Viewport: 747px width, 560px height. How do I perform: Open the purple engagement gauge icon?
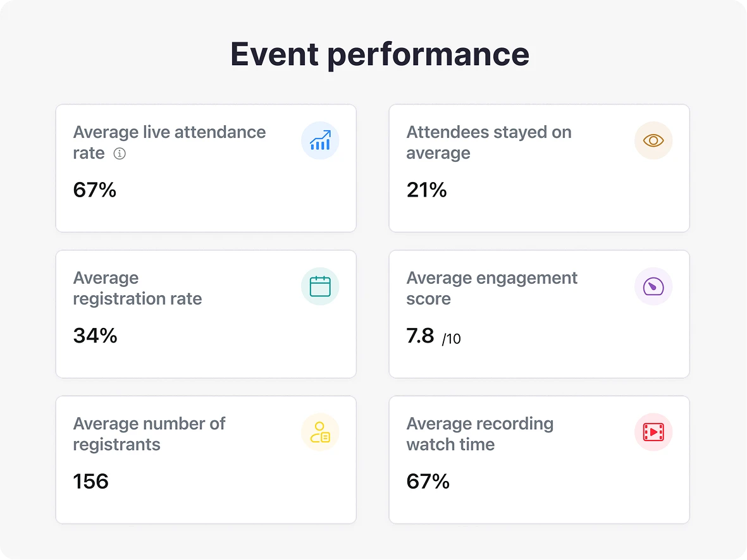(653, 286)
